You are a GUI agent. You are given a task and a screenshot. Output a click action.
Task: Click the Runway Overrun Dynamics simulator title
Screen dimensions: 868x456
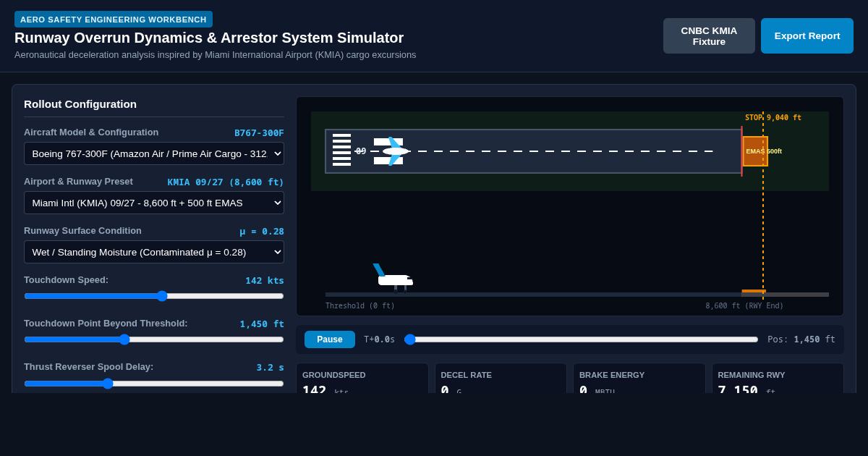(209, 38)
